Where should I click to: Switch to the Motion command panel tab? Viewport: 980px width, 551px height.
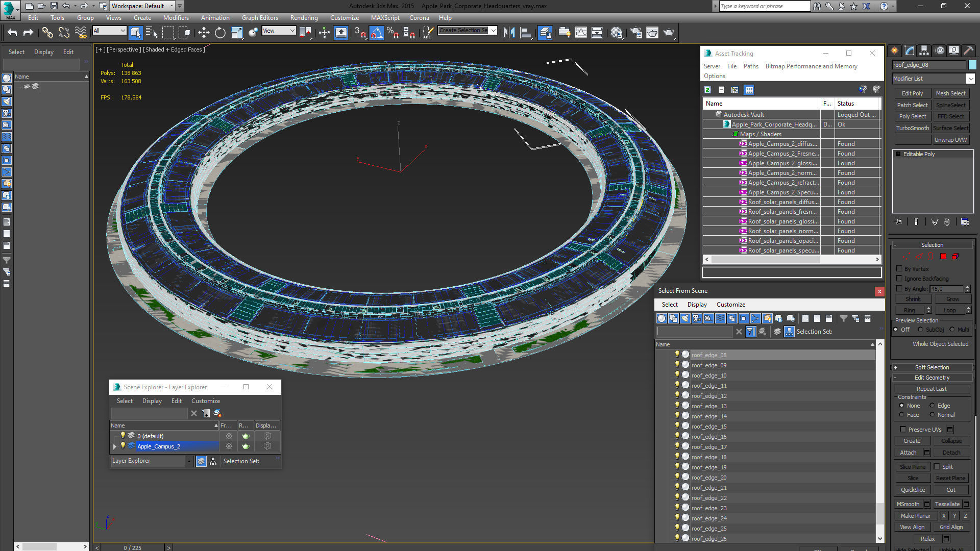tap(939, 51)
